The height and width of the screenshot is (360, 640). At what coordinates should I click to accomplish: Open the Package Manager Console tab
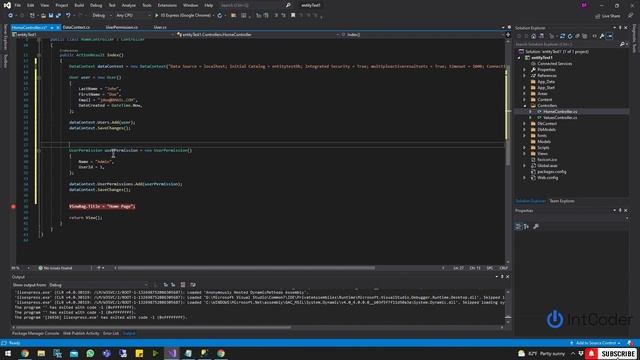pyautogui.click(x=36, y=333)
